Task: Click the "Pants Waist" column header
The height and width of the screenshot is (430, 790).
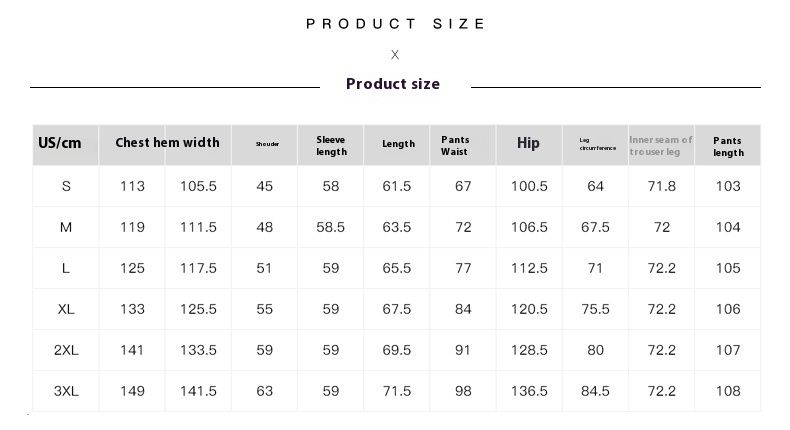Action: (x=455, y=145)
